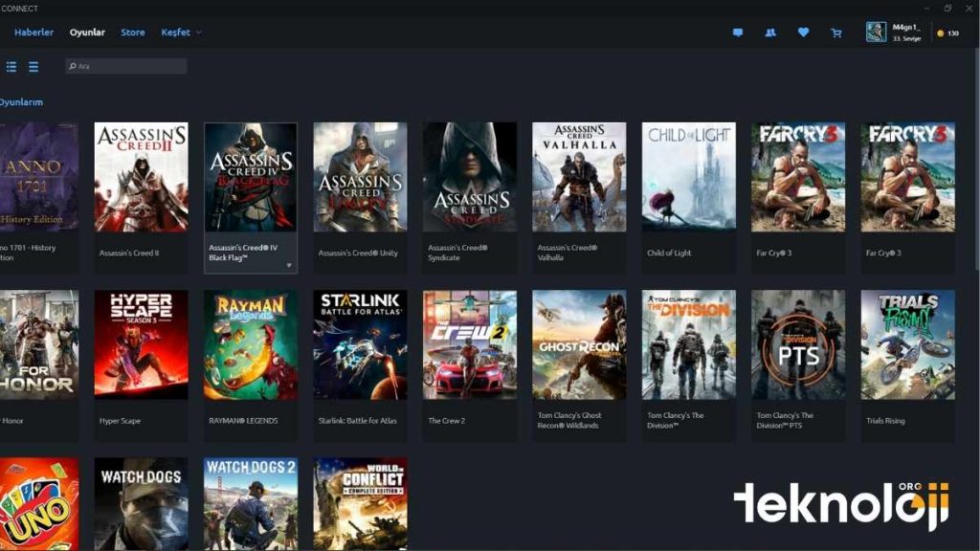Viewport: 980px width, 551px height.
Task: Open the Store tab
Action: 132,32
